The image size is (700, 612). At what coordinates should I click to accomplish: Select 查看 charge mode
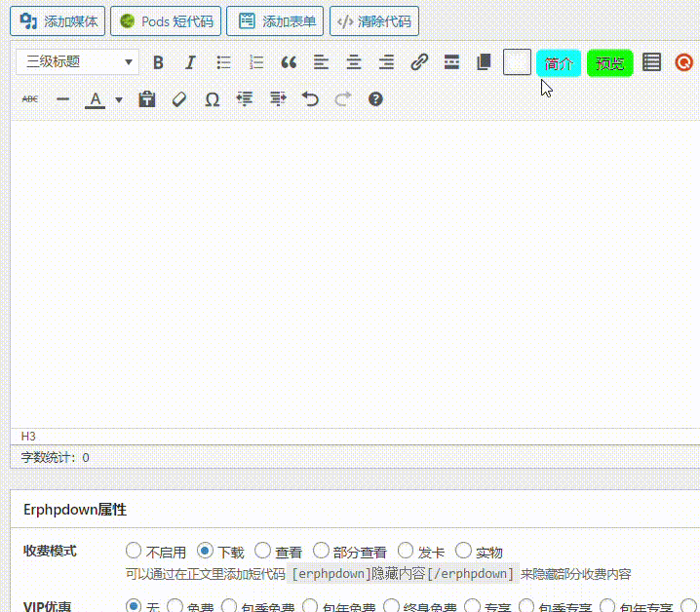pyautogui.click(x=262, y=551)
